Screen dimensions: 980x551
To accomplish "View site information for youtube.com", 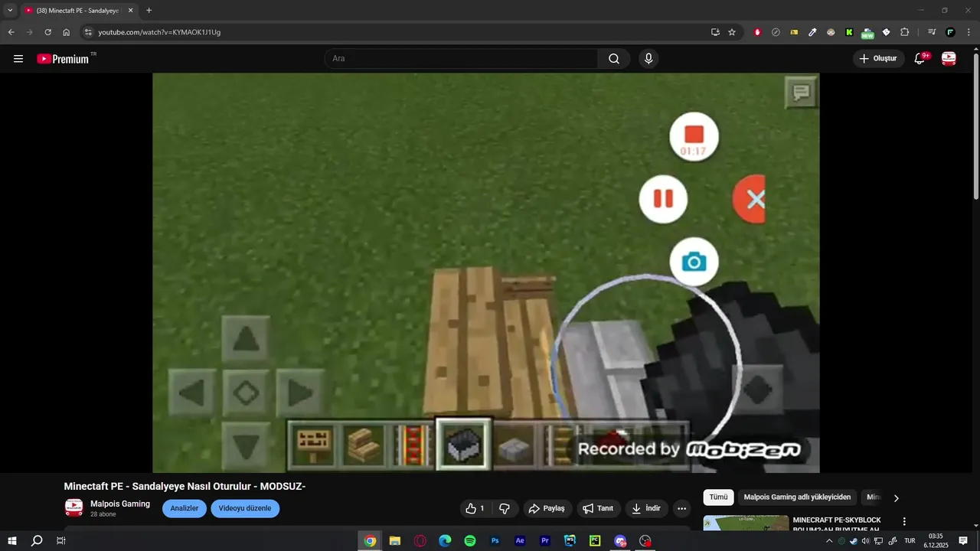I will (88, 32).
